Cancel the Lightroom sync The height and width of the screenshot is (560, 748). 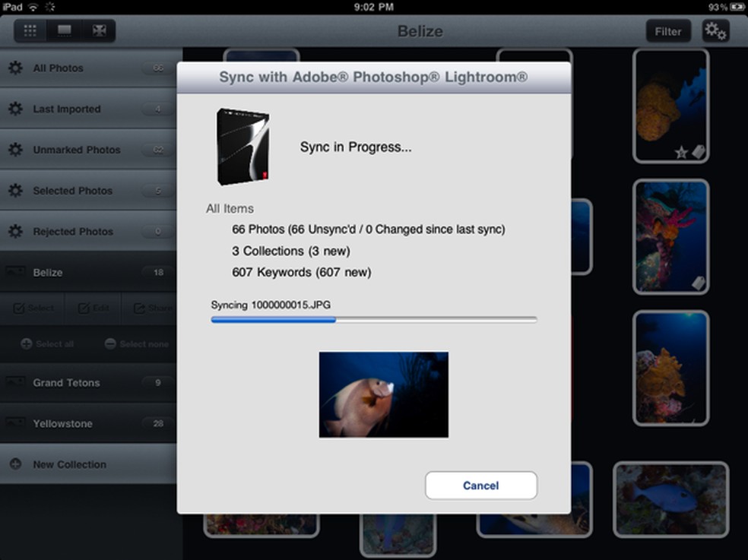481,486
